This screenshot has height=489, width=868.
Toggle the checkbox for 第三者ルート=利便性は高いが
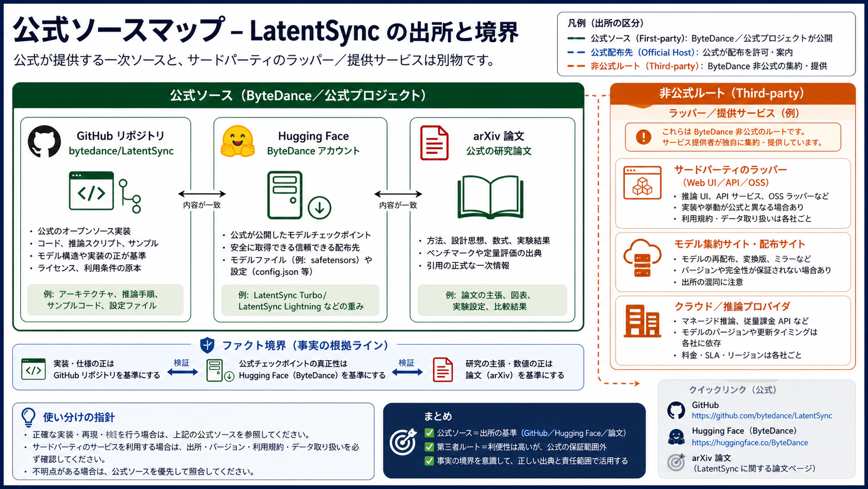(429, 447)
